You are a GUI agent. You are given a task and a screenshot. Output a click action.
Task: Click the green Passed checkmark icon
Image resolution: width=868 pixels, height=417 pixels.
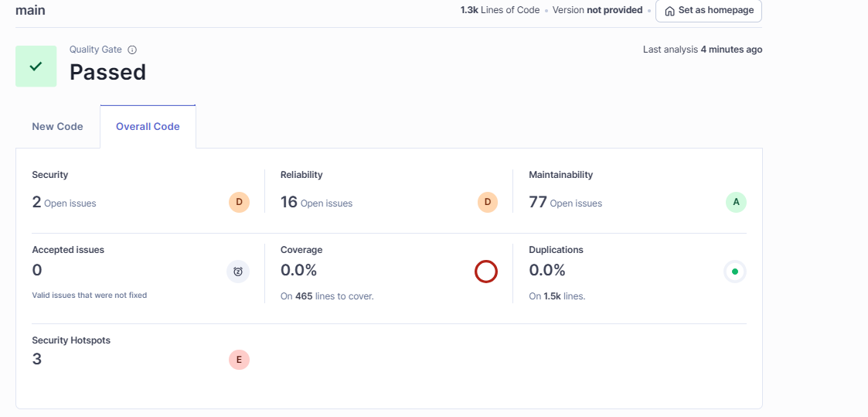(36, 67)
